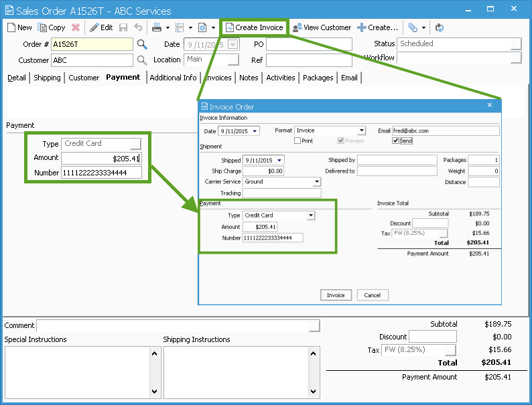
Task: Switch to the Activities tab
Action: point(281,78)
